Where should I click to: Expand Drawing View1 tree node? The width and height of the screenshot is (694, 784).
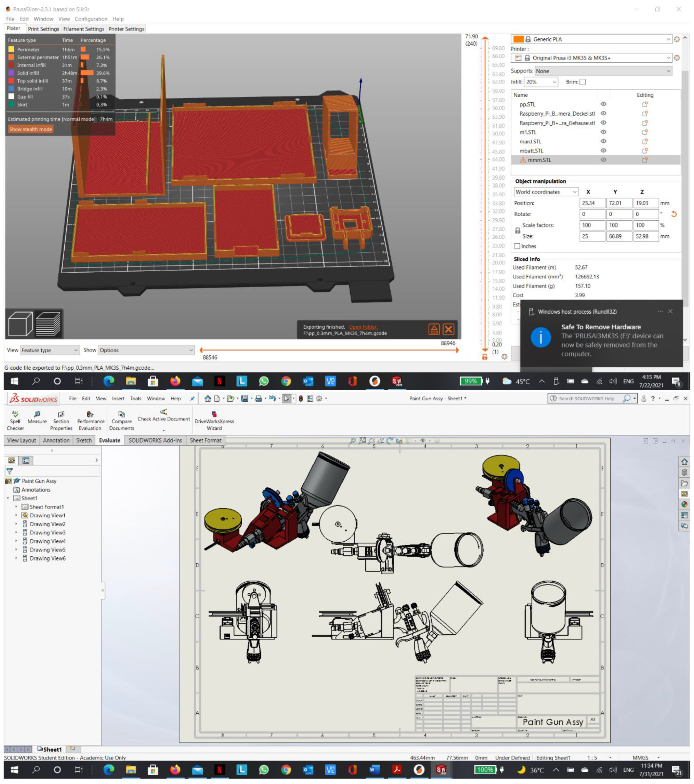point(16,515)
